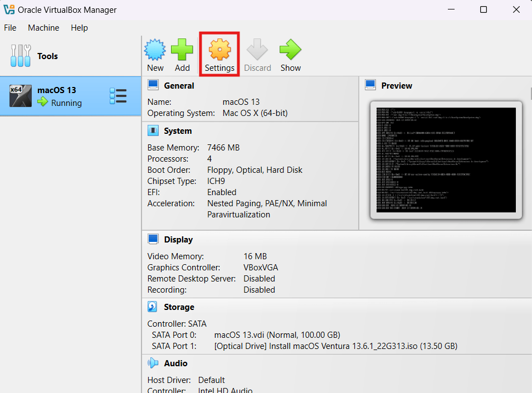Click the Storage section disk icon
The height and width of the screenshot is (393, 532).
[153, 307]
